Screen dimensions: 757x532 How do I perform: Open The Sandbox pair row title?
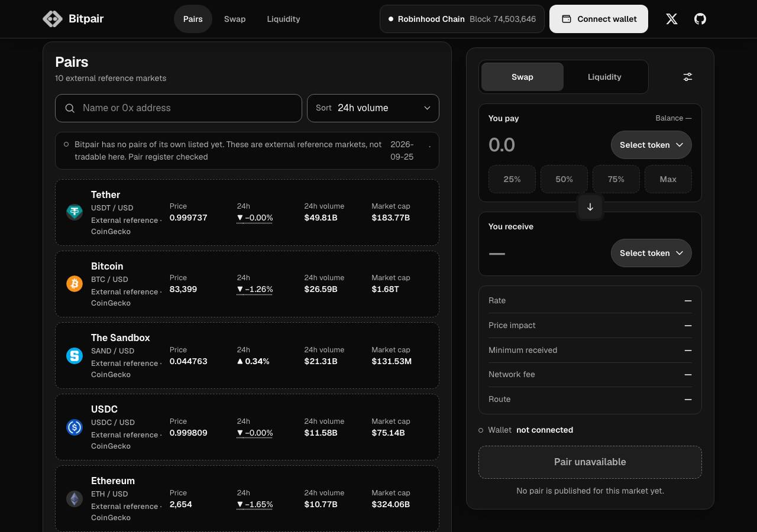tap(121, 338)
